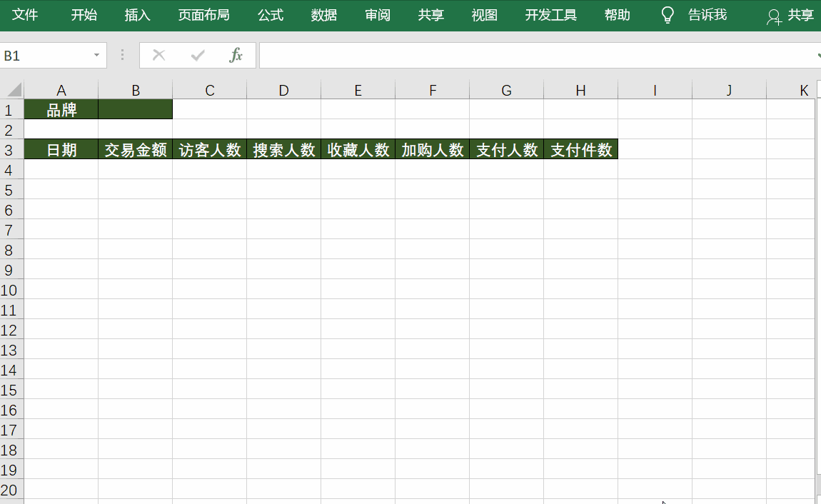Click the 品牌 cell
The height and width of the screenshot is (504, 821).
tap(61, 109)
